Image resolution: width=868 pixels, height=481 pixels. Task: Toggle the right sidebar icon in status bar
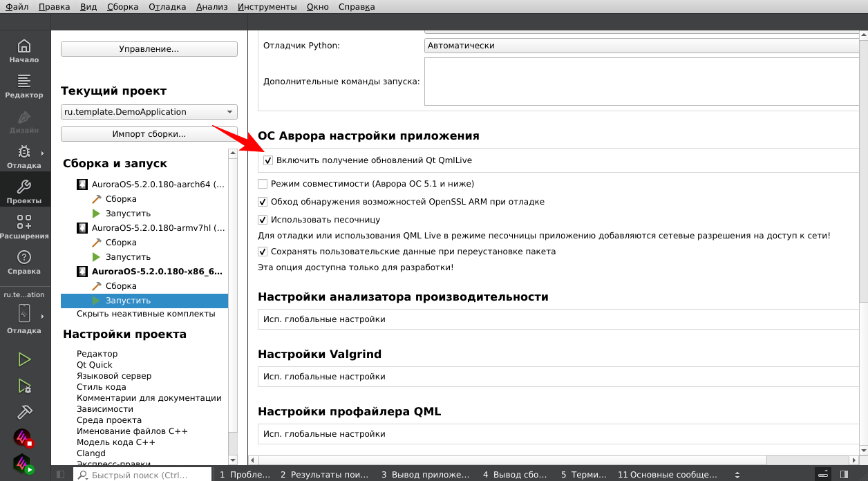coord(845,475)
